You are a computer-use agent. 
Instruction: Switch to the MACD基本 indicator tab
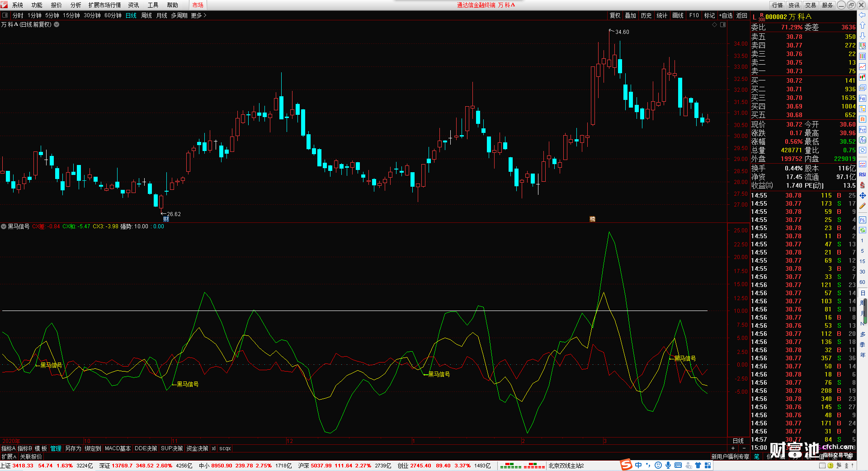coord(118,448)
